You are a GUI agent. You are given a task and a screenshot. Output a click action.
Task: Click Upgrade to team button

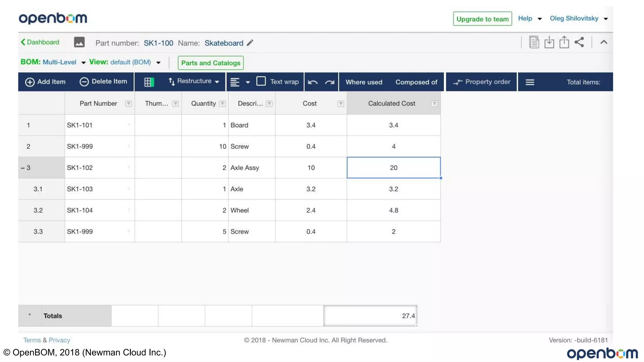click(482, 19)
